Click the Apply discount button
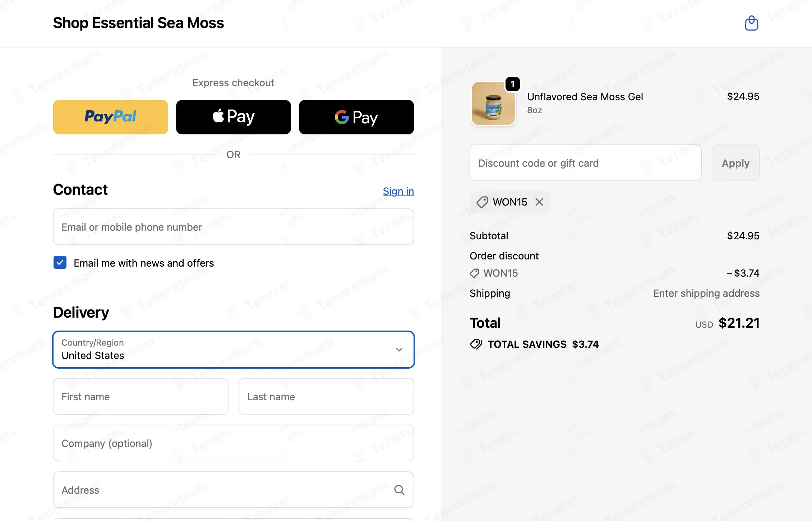Viewport: 812px width, 521px height. [735, 163]
